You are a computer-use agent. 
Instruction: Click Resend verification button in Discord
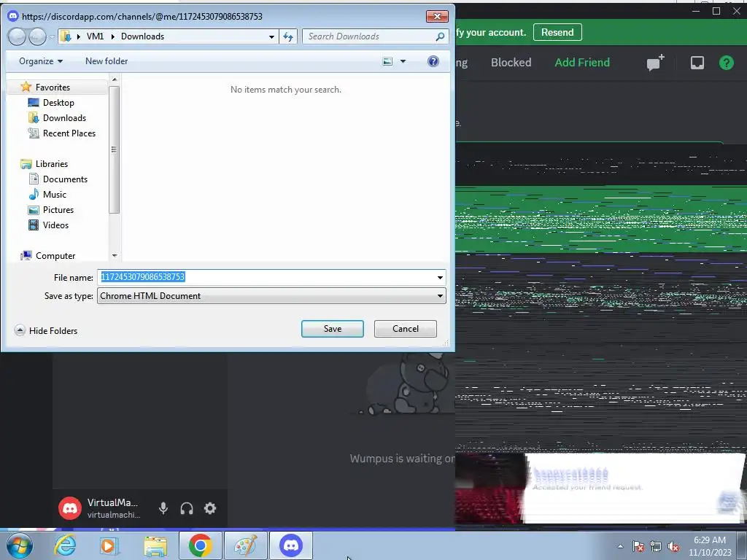point(557,32)
